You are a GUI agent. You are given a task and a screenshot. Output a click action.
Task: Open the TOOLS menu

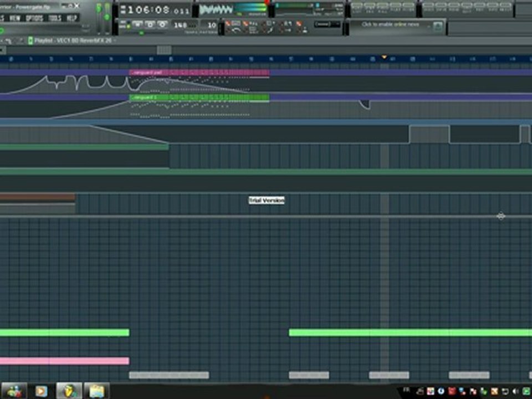54,18
